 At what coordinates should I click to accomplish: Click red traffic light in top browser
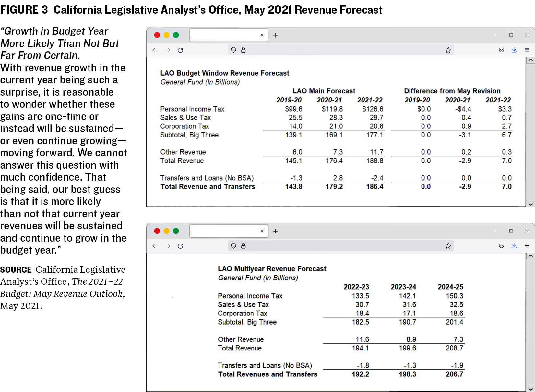(x=157, y=35)
